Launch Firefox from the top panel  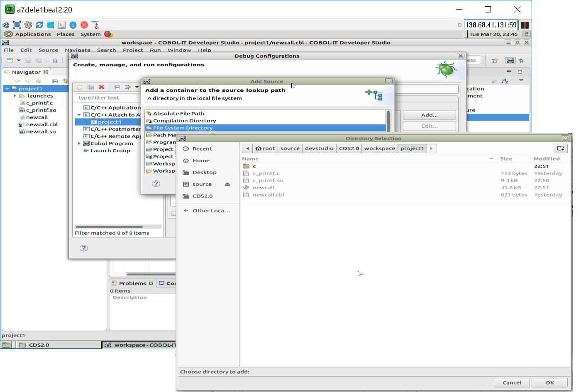click(108, 34)
